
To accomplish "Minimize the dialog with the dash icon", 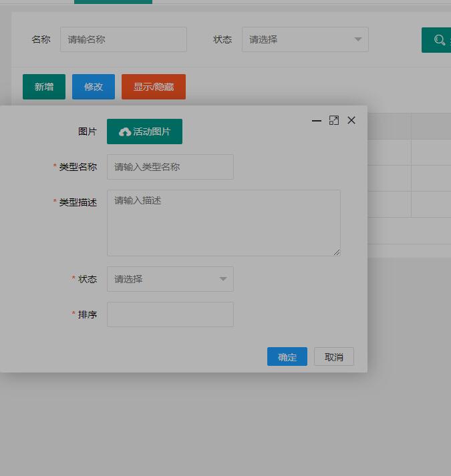I will pyautogui.click(x=317, y=121).
